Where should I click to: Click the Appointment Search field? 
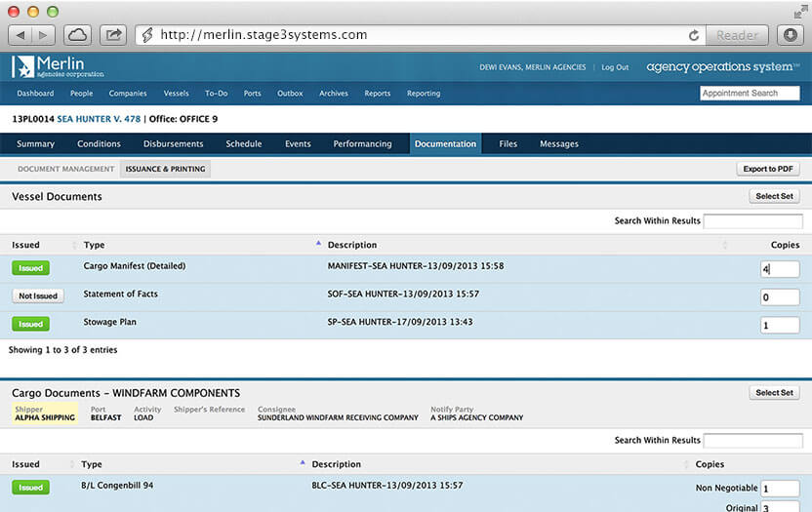click(750, 94)
